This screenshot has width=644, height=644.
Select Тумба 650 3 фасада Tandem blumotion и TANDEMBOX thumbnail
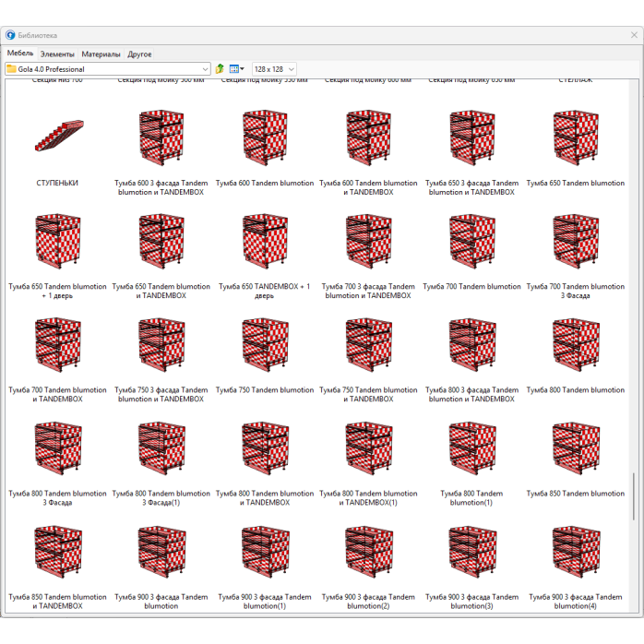point(471,137)
